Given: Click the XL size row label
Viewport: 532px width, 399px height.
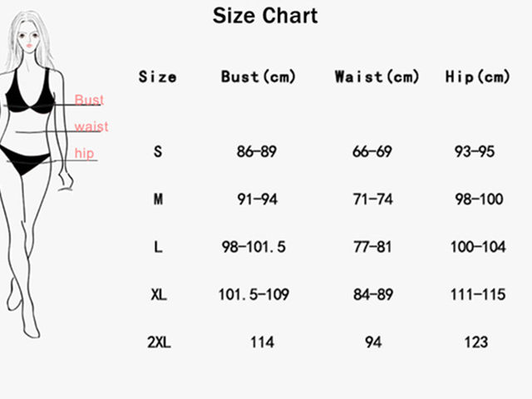Looking at the screenshot, I should click(158, 294).
